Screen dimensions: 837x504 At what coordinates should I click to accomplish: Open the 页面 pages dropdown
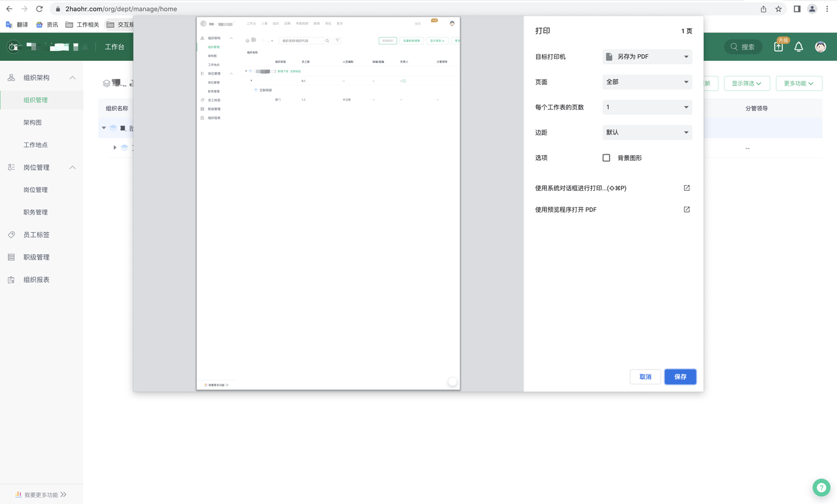647,82
